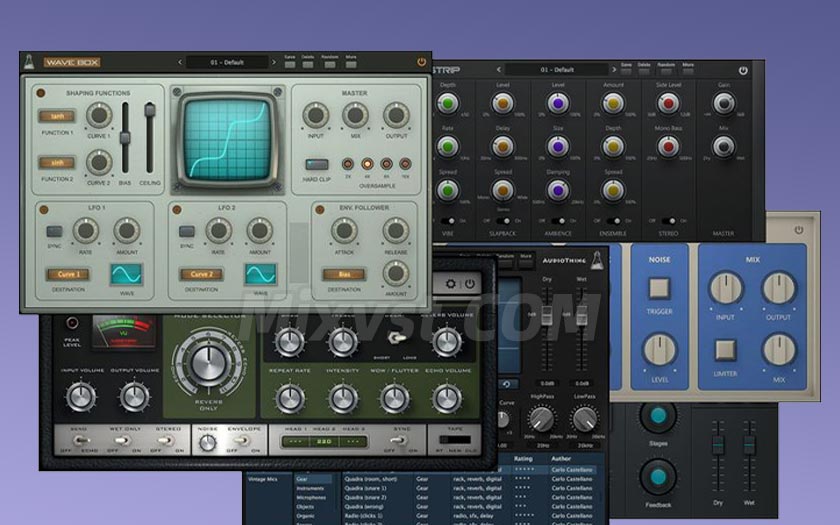
Task: Toggle the LFO 1 Sync button
Action: (54, 231)
